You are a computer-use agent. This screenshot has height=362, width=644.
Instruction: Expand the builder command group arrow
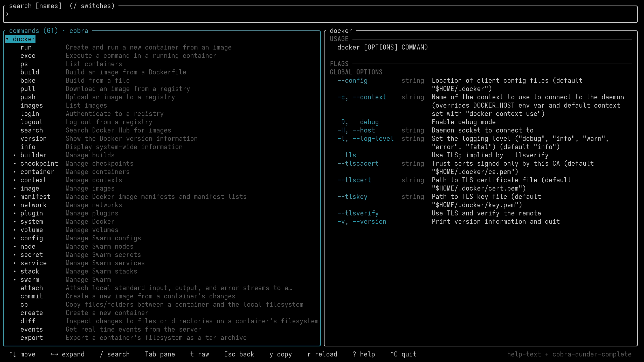15,155
